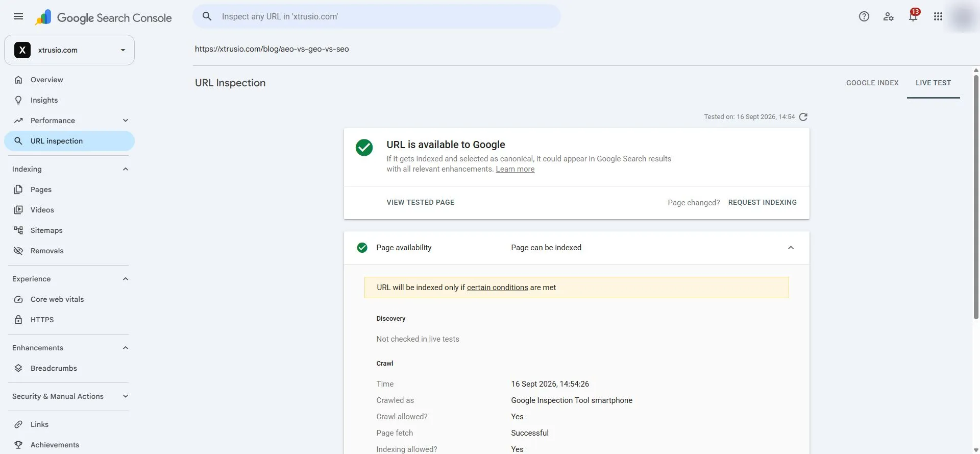
Task: Select the Live Test tab
Action: tap(934, 83)
